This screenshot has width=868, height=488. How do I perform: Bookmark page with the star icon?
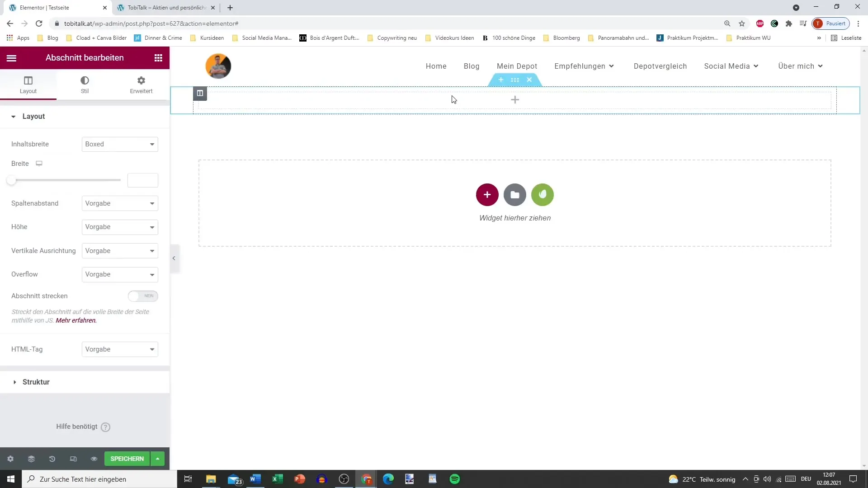742,23
